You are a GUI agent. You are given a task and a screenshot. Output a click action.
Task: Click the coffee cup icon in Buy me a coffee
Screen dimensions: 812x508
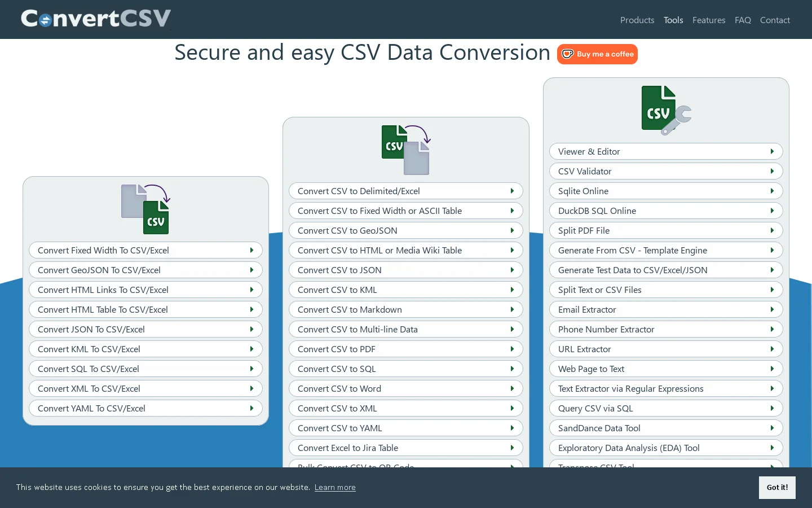click(567, 54)
